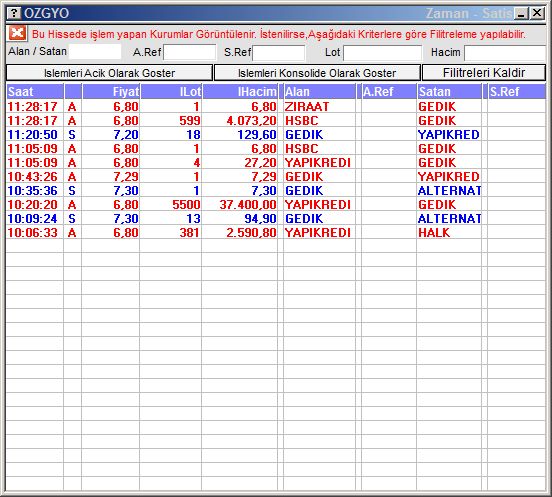Close the OZGYO window

tap(537, 13)
